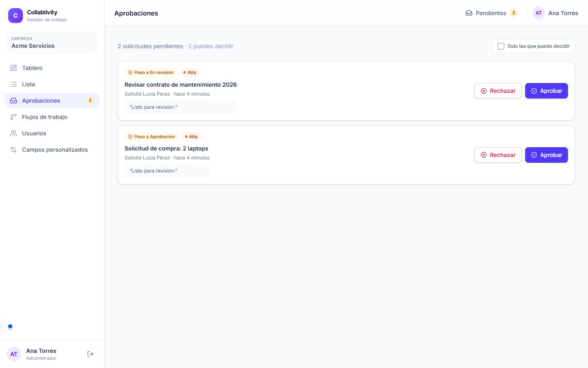This screenshot has height=368, width=588.
Task: Click the logout icon beside Ana Torres
Action: click(91, 354)
